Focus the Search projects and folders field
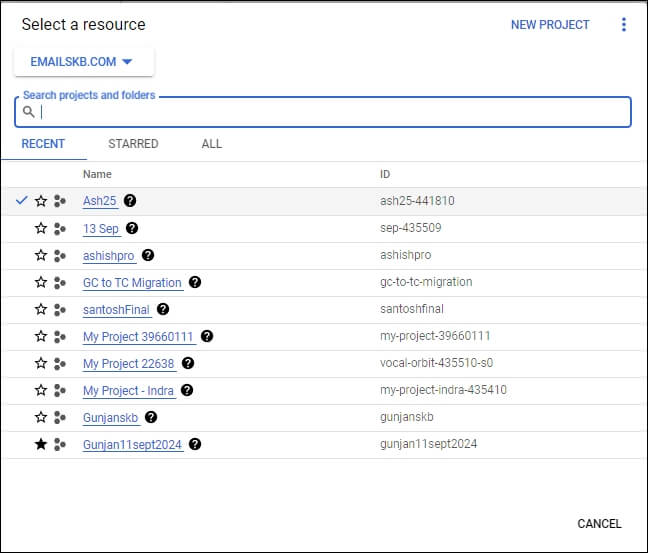648x553 pixels. coord(323,112)
